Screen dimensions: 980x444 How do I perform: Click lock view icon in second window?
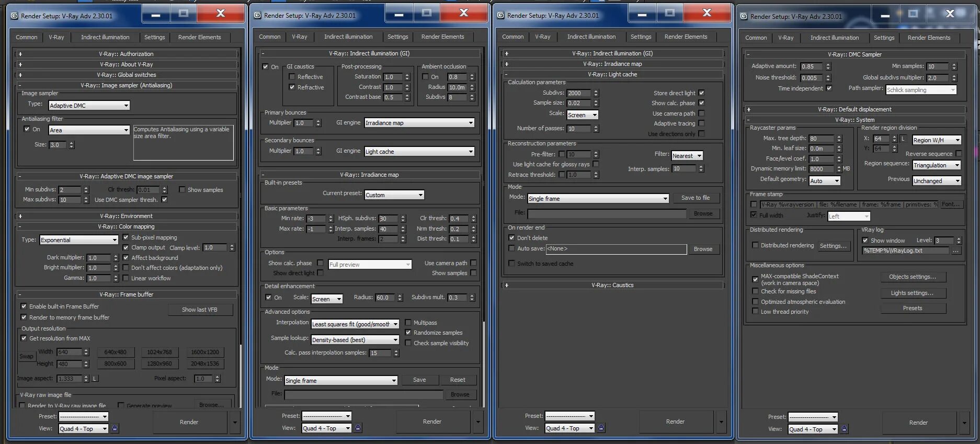click(358, 428)
